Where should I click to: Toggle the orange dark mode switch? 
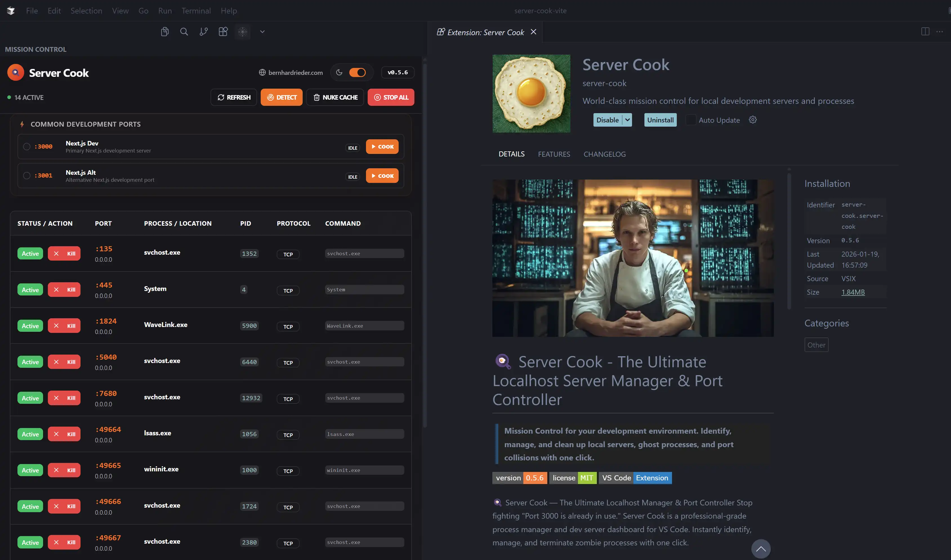click(357, 72)
